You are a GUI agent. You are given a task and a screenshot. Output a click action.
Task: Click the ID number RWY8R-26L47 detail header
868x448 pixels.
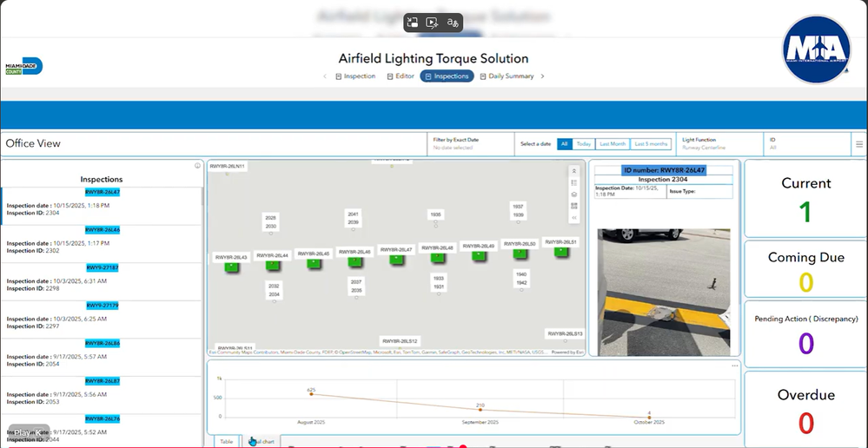(x=664, y=170)
